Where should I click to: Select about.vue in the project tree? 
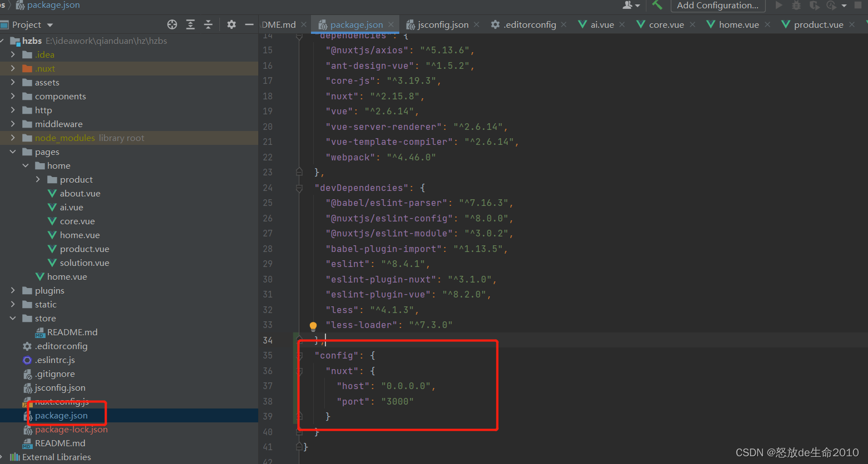(80, 193)
